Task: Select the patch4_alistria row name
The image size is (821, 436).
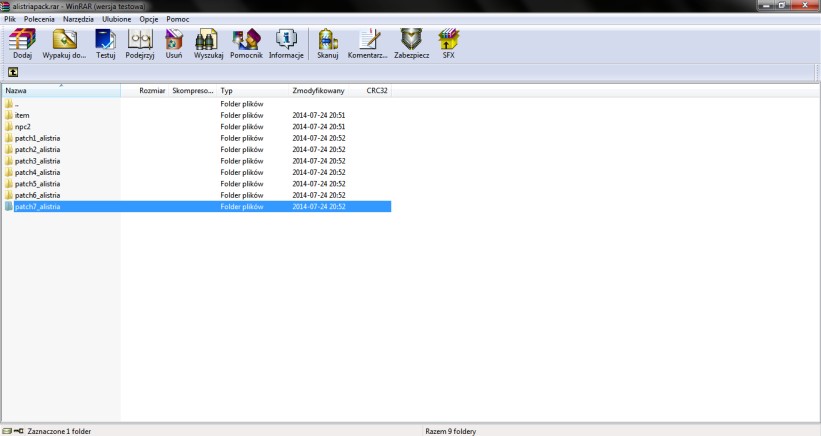Action: click(x=37, y=172)
